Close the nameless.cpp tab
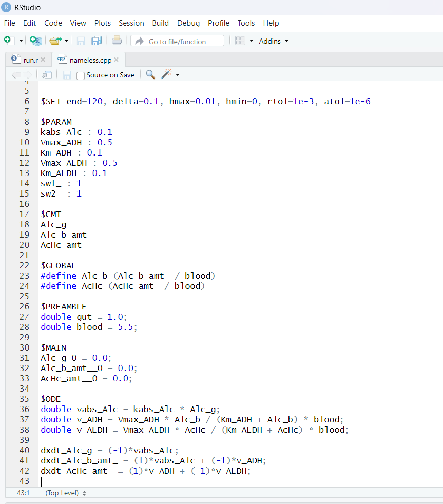Image resolution: width=443 pixels, height=504 pixels. click(x=117, y=60)
